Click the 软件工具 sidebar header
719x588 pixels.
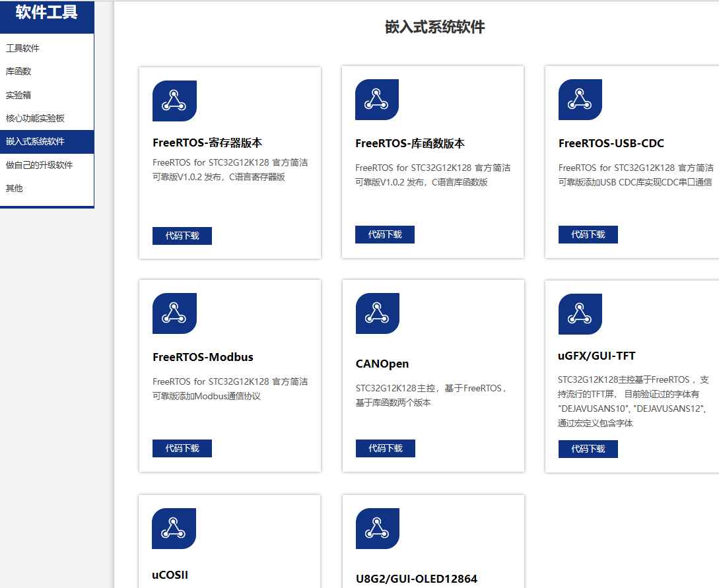[47, 13]
